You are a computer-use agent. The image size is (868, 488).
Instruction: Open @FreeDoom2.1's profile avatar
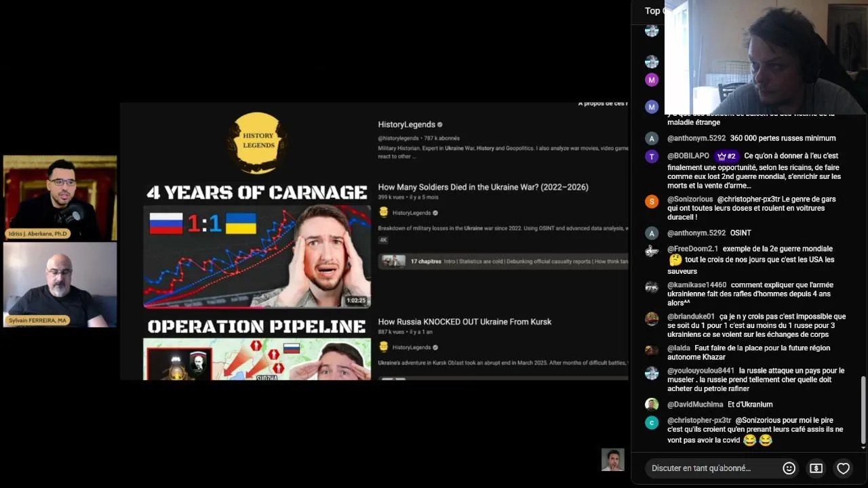[652, 251]
